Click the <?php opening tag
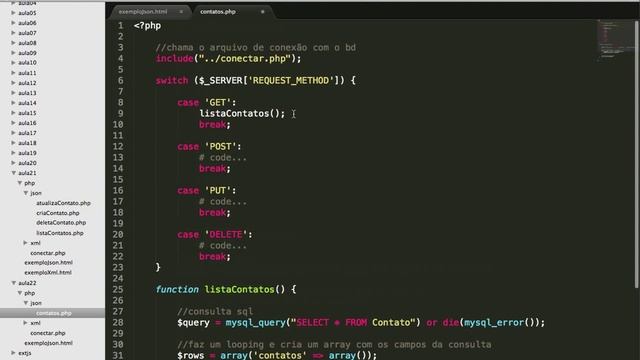The image size is (640, 360). (x=147, y=26)
